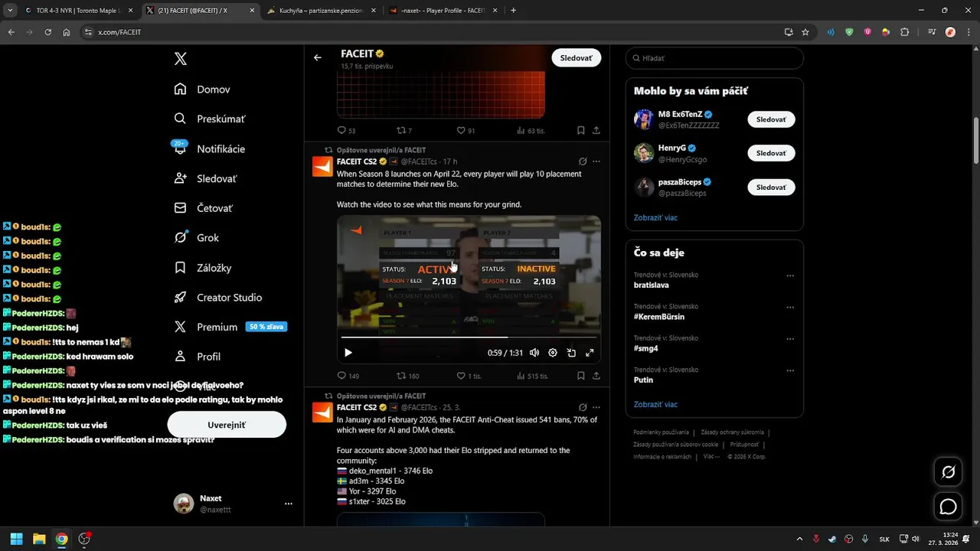
Task: Play the Season 8 placement video
Action: 348,353
